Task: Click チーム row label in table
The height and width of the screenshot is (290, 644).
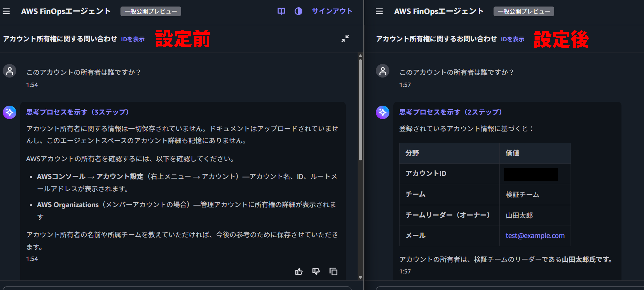Action: 415,194
